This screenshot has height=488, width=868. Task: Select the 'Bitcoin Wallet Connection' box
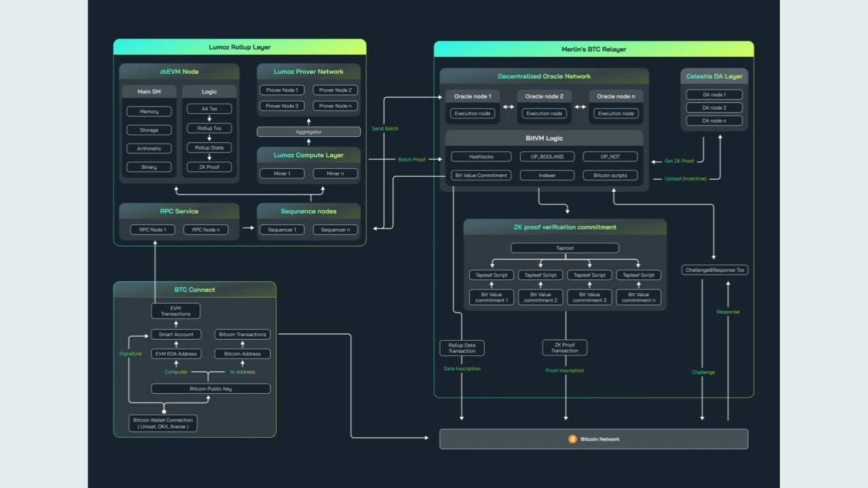[x=163, y=424]
